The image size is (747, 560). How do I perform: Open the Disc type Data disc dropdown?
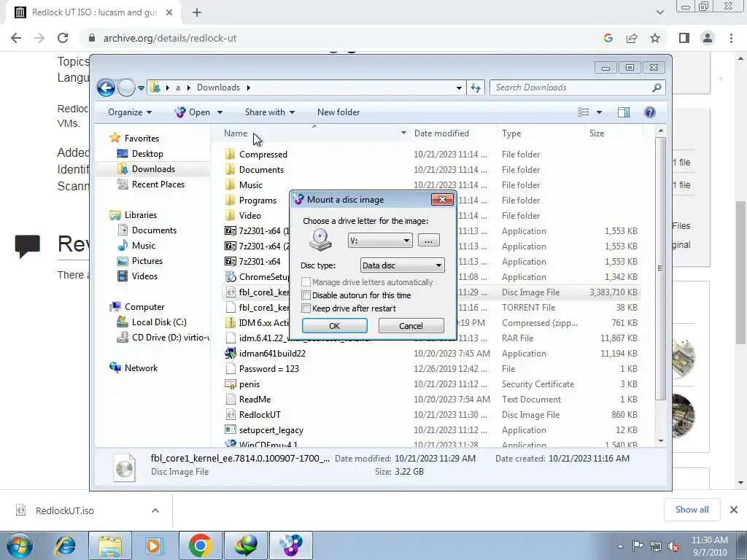click(402, 265)
